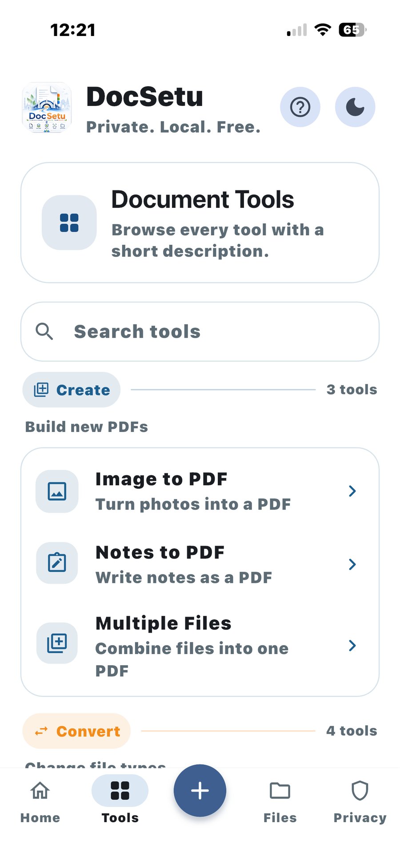Tap the Image to PDF picture icon
Screen dimensions: 400x868
point(57,491)
